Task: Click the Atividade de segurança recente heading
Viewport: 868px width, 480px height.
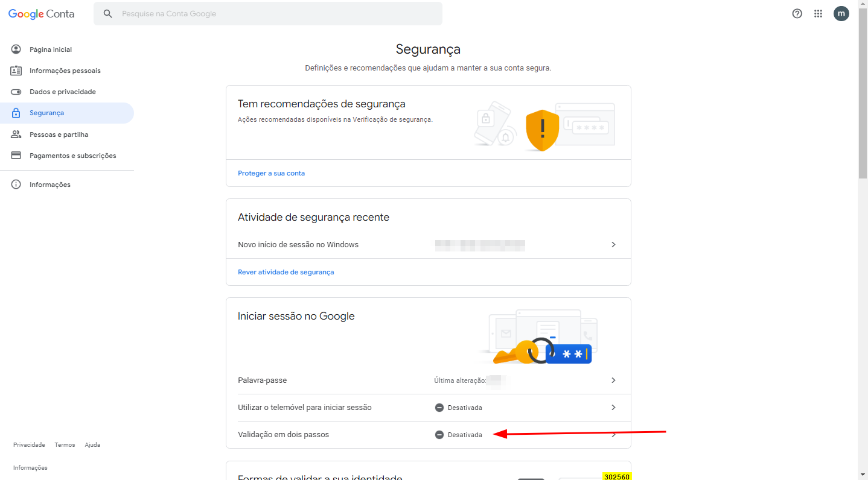Action: 313,217
